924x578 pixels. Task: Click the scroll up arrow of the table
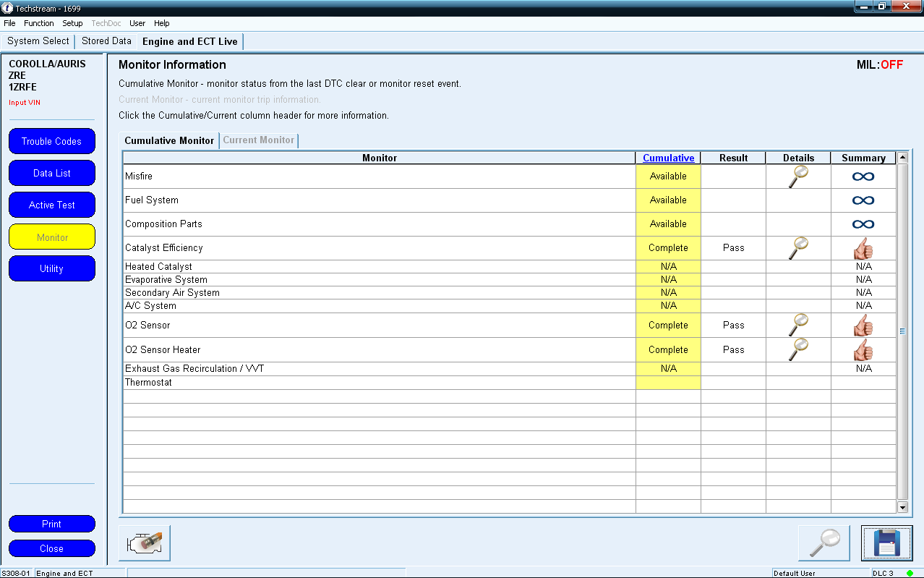(902, 157)
